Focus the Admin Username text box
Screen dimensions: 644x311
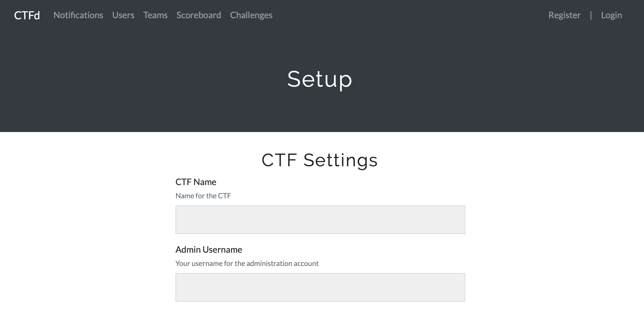[320, 287]
